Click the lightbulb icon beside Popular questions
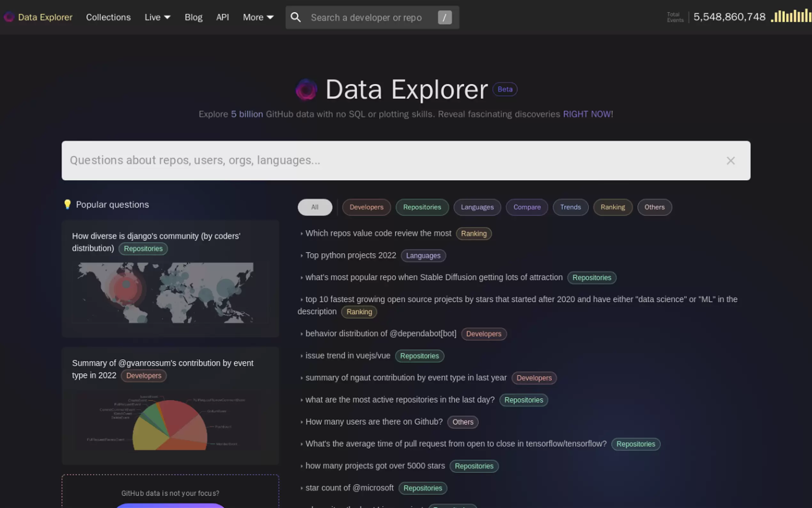 (67, 204)
